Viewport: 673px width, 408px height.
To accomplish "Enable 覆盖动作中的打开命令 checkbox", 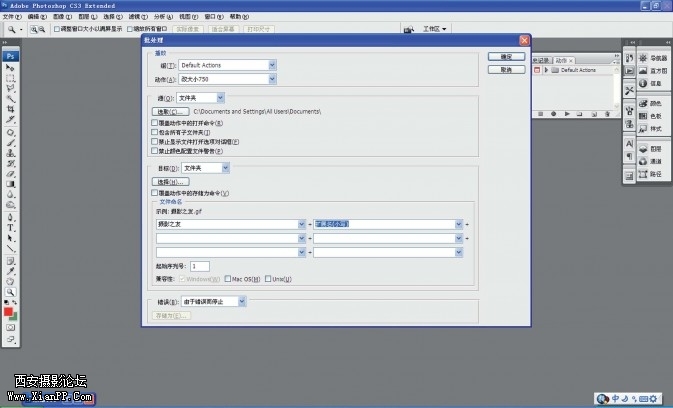I will [x=153, y=122].
